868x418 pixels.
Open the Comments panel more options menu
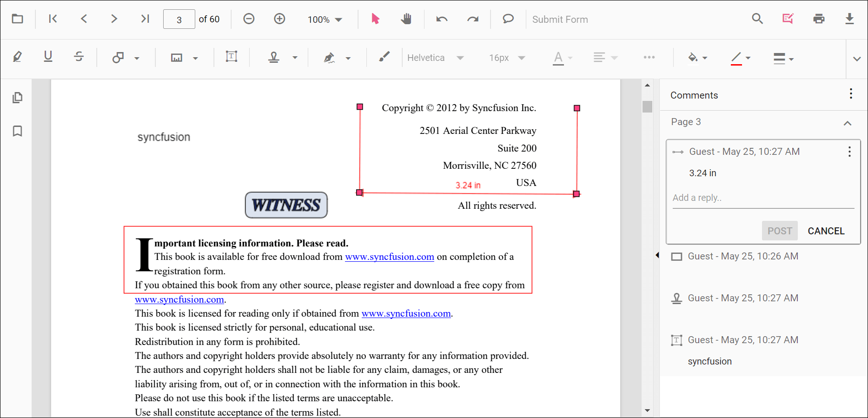tap(851, 94)
